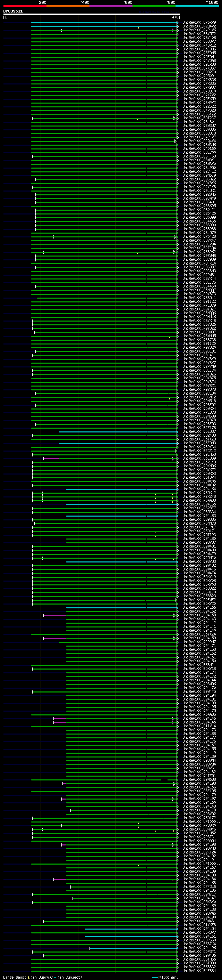Click the UniRef100_A2Q4V2 hit label
The width and height of the screenshot is (222, 980).
tap(199, 26)
